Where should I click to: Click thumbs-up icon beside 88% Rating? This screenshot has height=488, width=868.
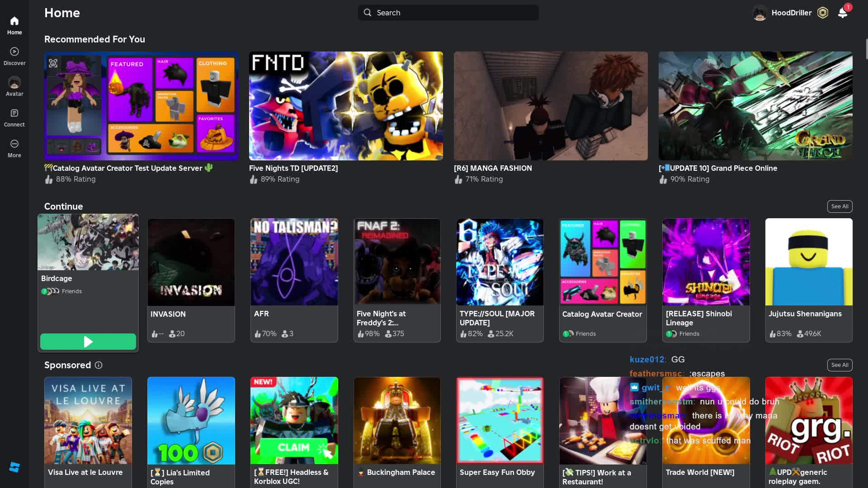pos(49,179)
